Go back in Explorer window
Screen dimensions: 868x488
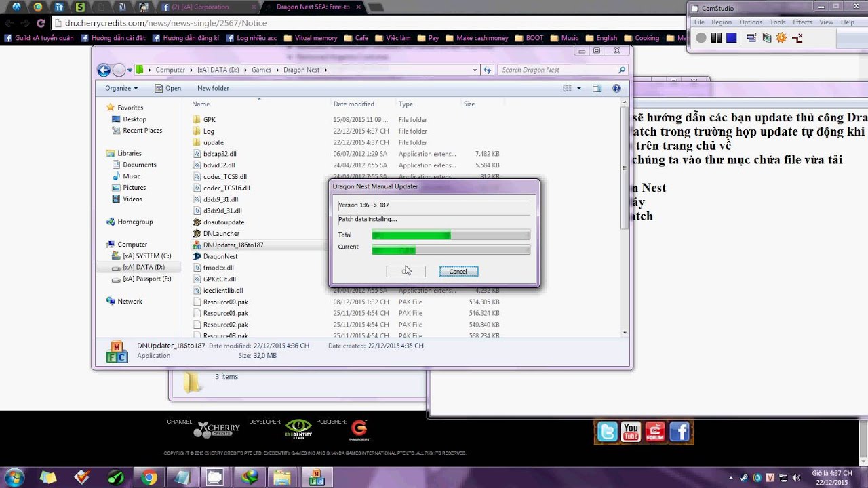point(104,70)
